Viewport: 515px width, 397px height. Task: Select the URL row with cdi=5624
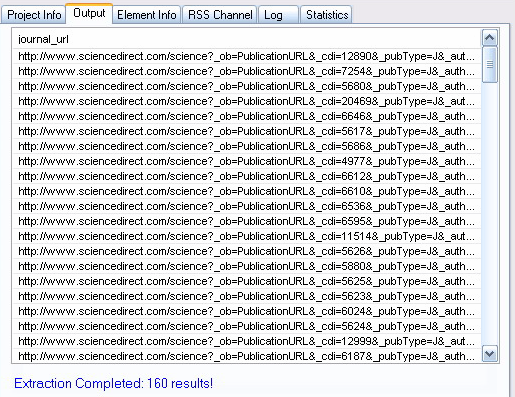point(246,326)
